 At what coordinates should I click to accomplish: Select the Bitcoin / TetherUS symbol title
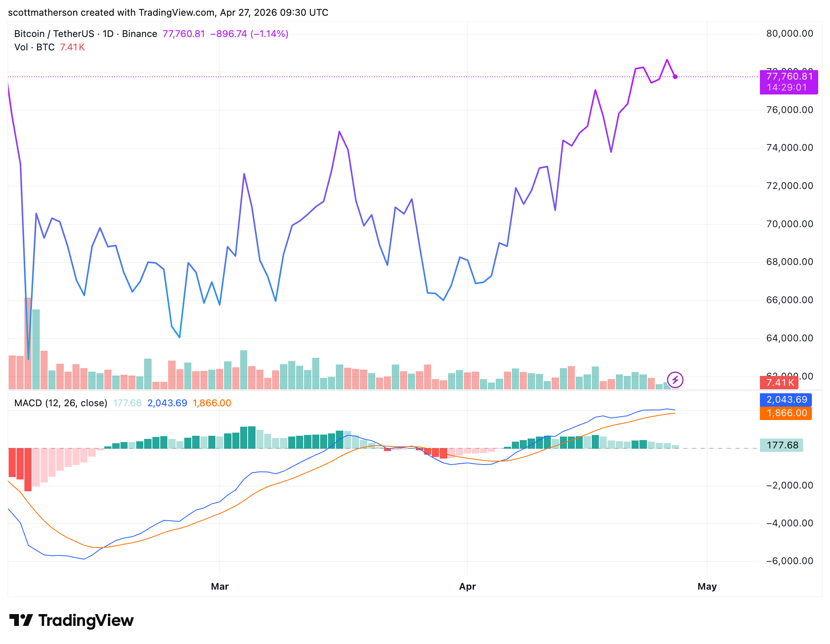click(x=54, y=34)
